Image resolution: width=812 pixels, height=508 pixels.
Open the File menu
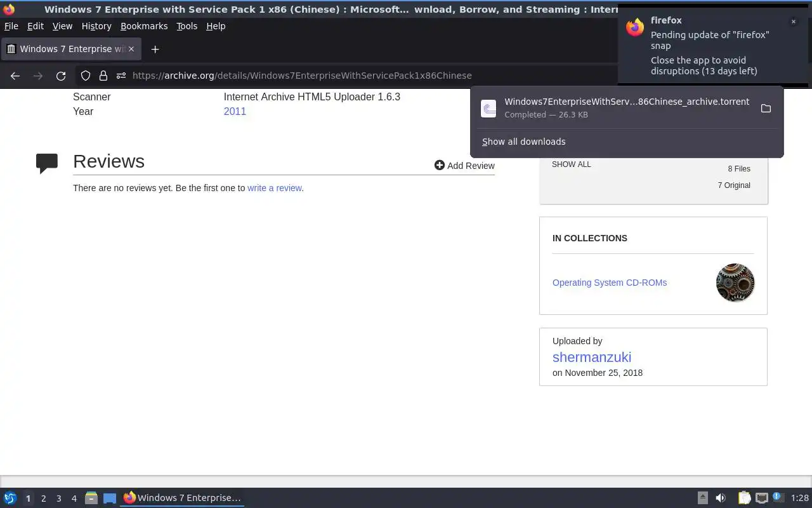click(11, 26)
